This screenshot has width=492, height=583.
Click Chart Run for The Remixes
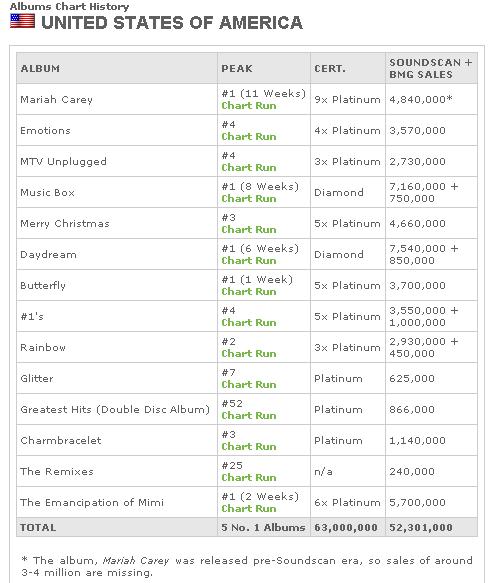(249, 477)
